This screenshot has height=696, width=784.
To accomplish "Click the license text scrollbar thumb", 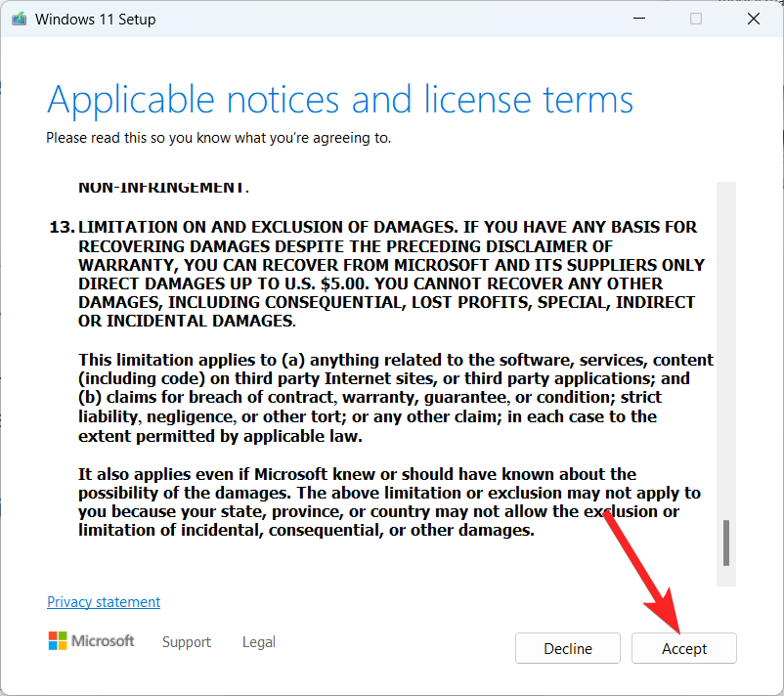I will (x=725, y=543).
